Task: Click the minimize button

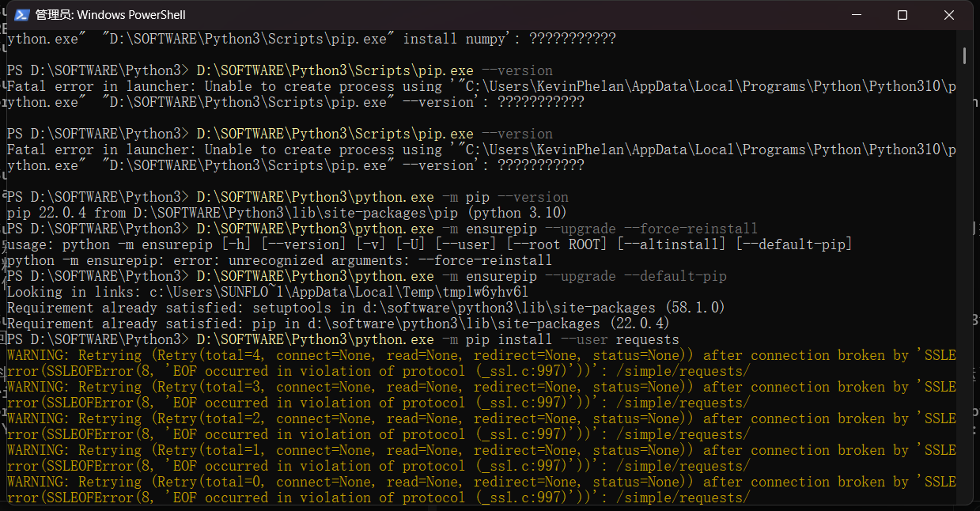Action: 857,13
